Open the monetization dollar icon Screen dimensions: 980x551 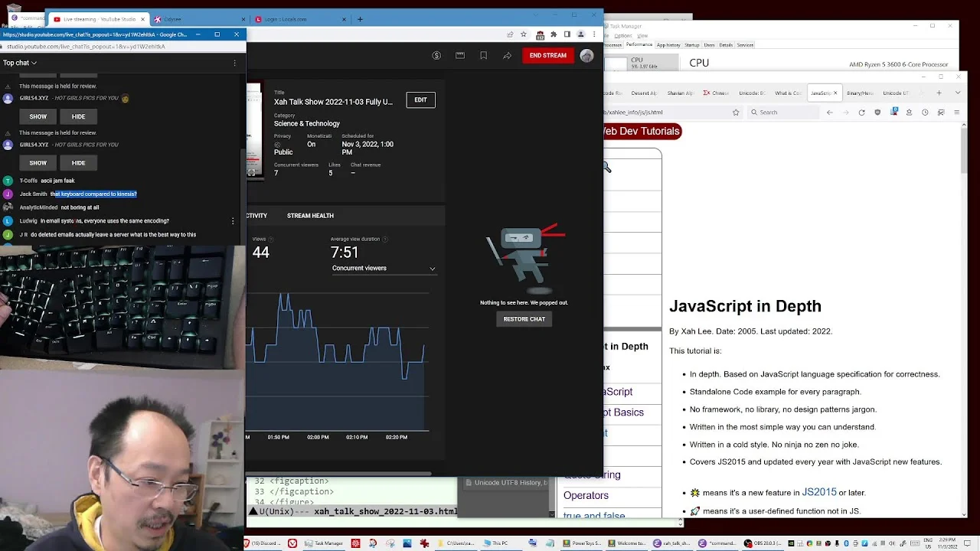pyautogui.click(x=436, y=55)
